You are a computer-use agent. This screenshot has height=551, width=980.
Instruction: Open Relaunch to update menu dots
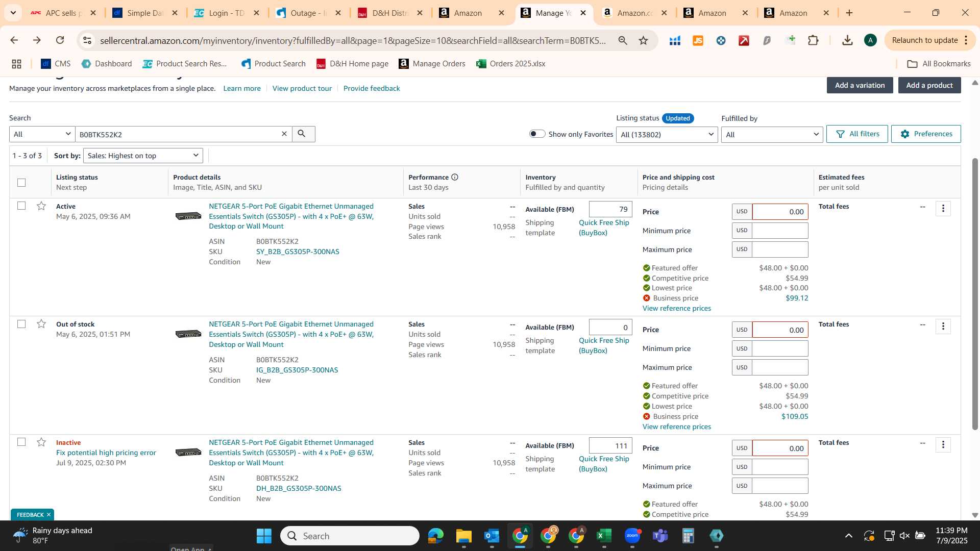point(966,40)
